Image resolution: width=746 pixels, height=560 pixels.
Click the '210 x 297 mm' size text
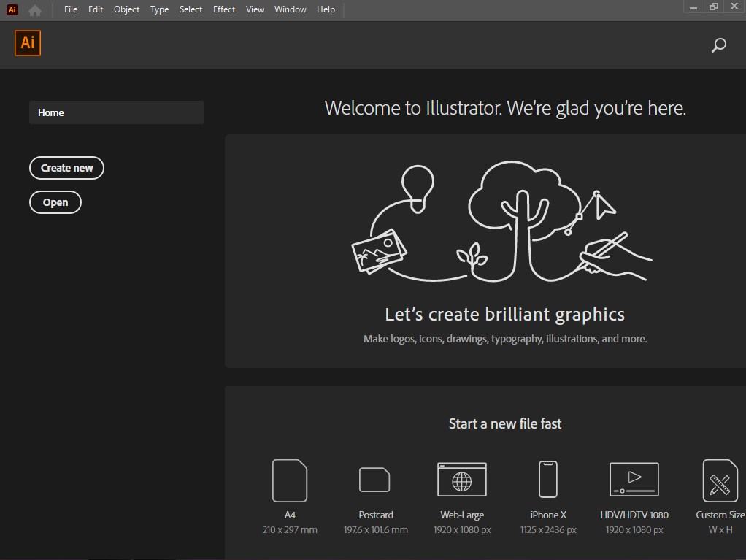click(x=290, y=529)
